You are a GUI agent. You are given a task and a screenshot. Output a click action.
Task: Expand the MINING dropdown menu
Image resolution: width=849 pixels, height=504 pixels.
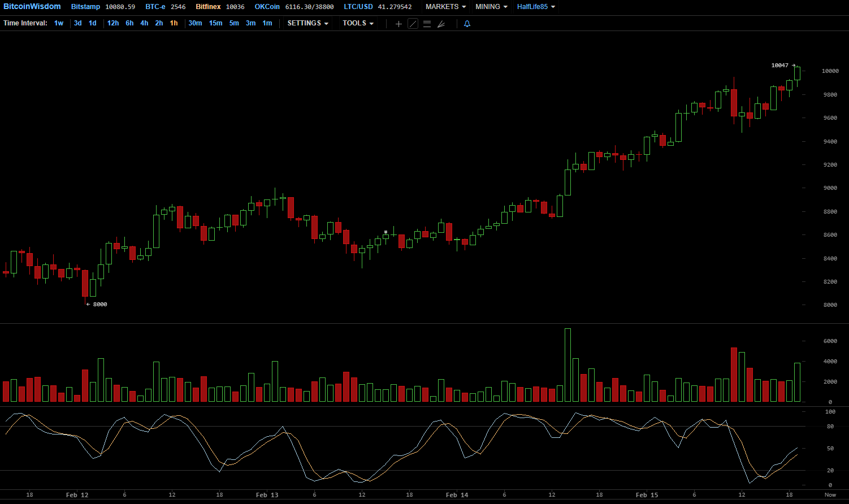tap(491, 7)
